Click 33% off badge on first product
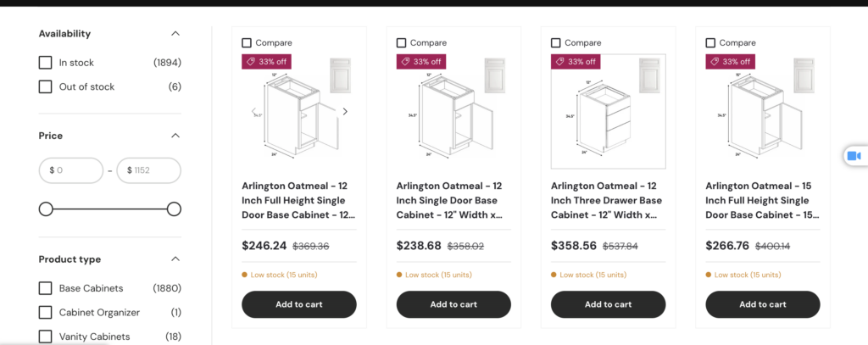868x345 pixels. 266,62
